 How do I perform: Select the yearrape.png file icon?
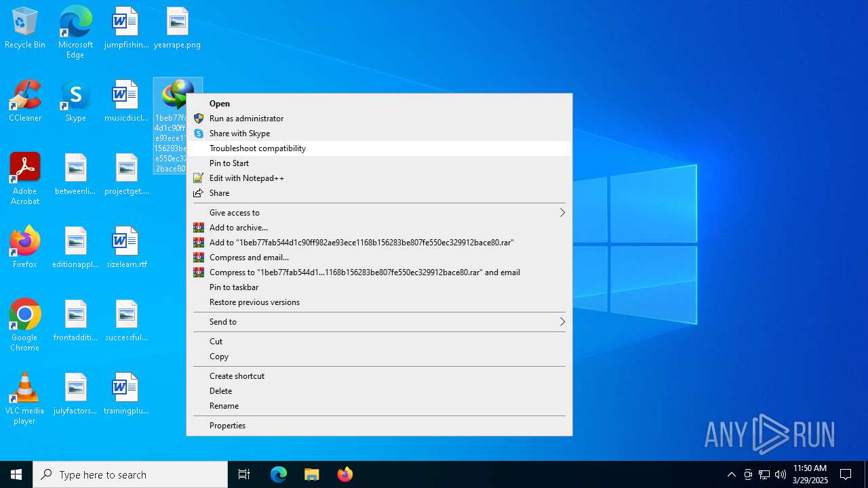point(177,28)
